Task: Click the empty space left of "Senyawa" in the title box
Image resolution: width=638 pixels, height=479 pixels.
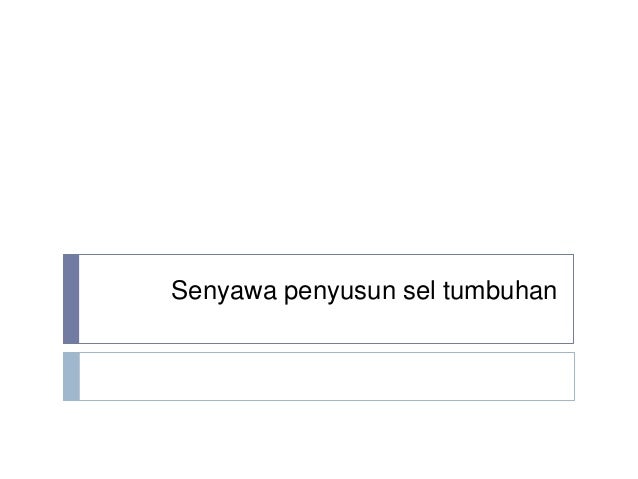Action: tap(125, 291)
